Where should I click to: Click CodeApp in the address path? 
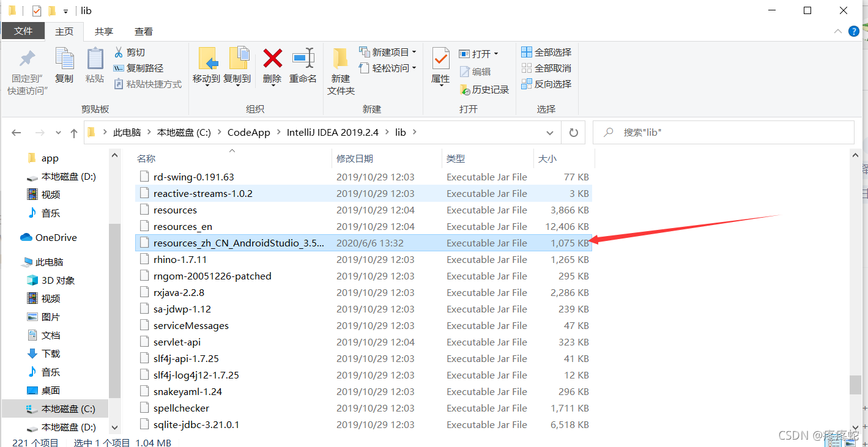tap(249, 132)
